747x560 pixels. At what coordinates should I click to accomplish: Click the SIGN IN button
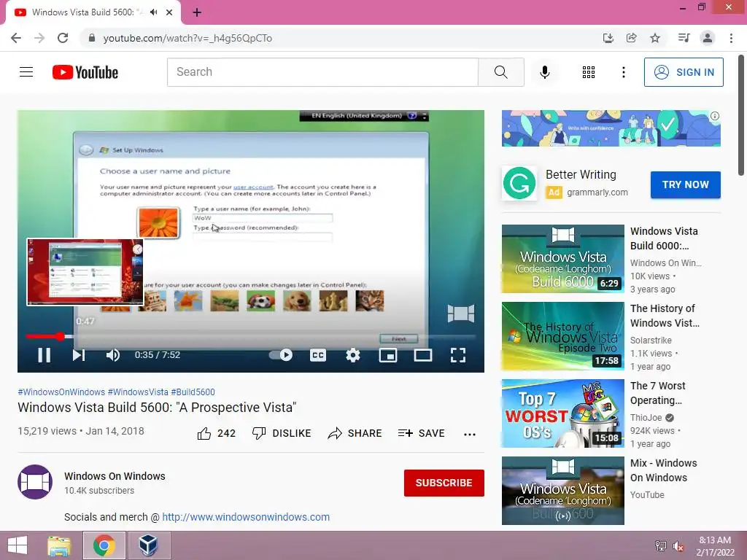click(x=684, y=72)
